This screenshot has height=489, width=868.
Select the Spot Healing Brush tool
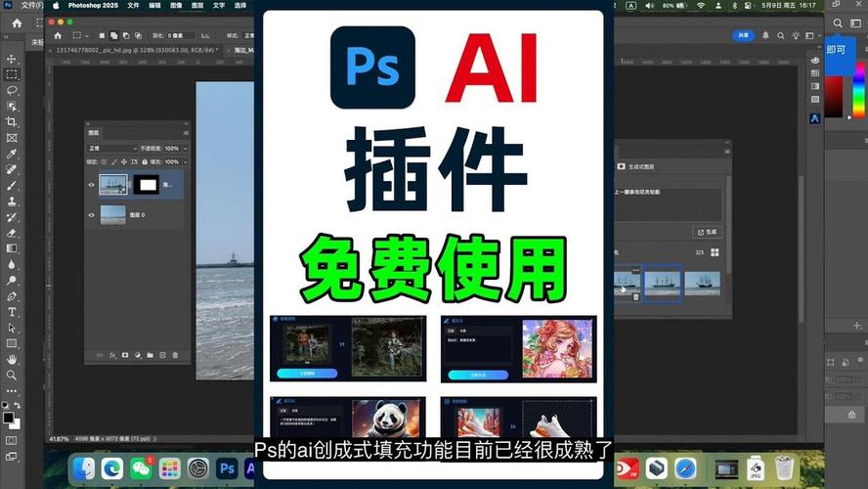[x=11, y=169]
